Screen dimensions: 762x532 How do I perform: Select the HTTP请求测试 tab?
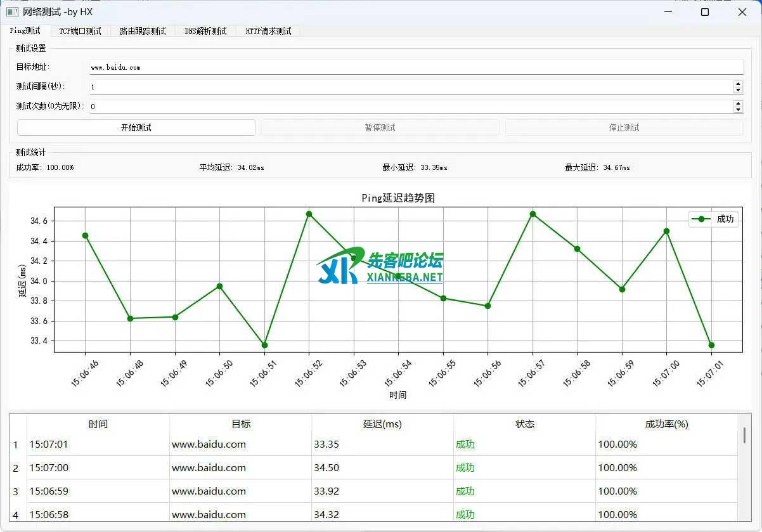(x=268, y=31)
